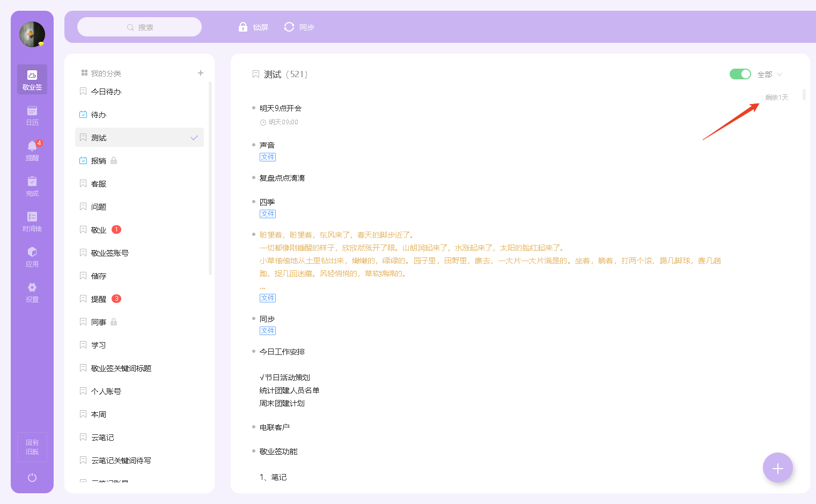Open the 文件 attachment under the orange note
The width and height of the screenshot is (816, 504).
(x=268, y=298)
